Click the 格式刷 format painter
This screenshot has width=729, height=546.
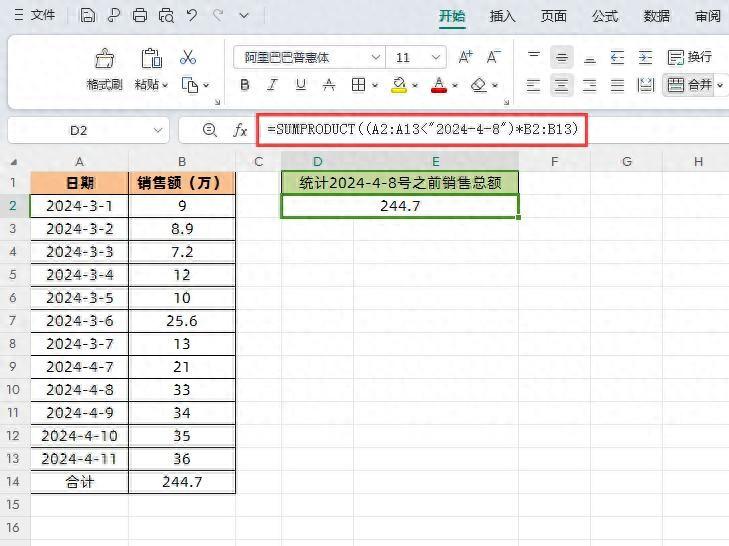(105, 69)
